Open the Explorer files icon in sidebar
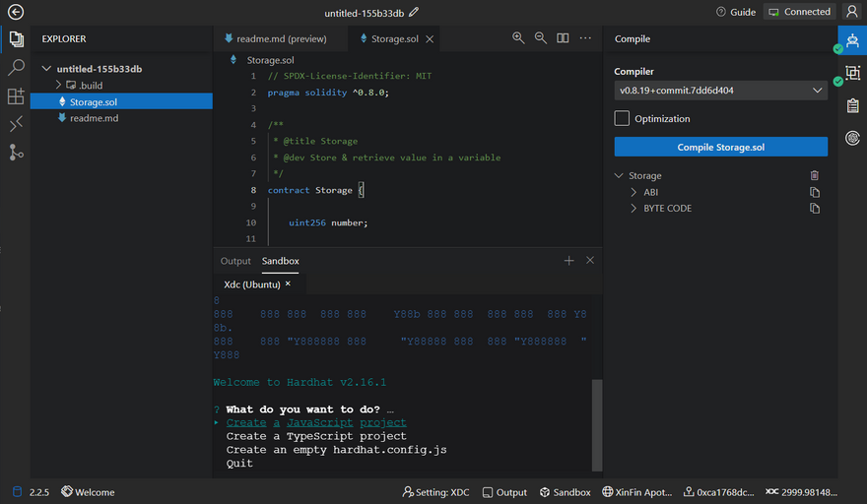This screenshot has width=867, height=504. 16,38
